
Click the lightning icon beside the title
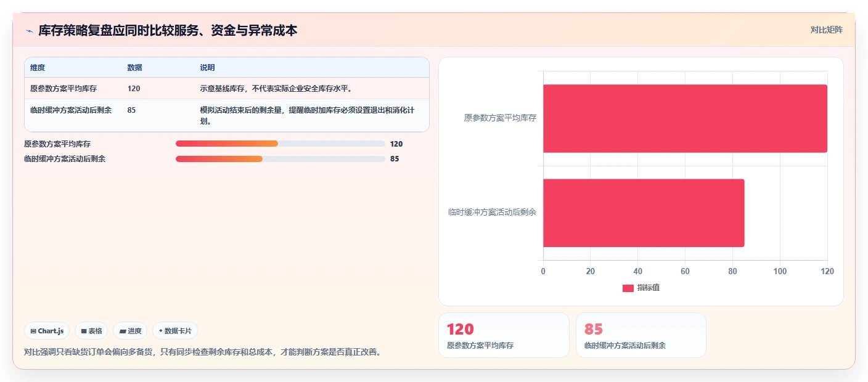(x=29, y=30)
